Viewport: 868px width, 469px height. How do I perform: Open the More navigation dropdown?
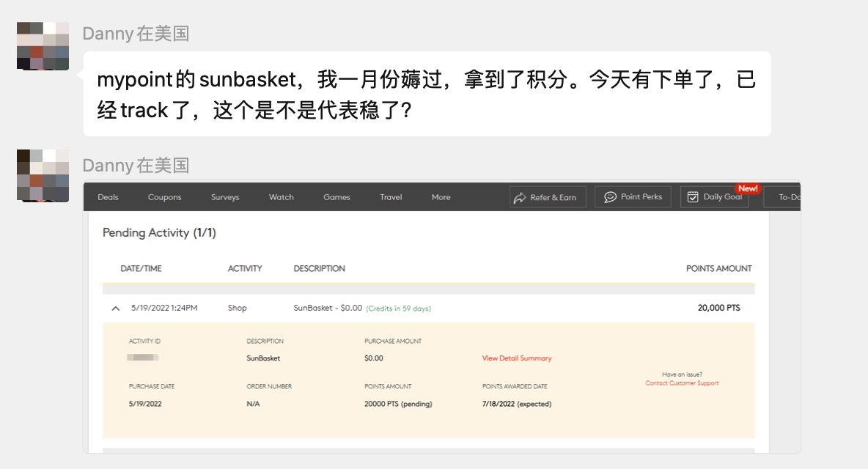441,197
